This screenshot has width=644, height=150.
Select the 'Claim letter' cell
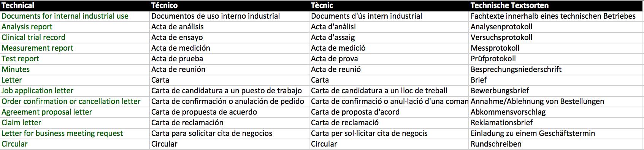coord(75,123)
